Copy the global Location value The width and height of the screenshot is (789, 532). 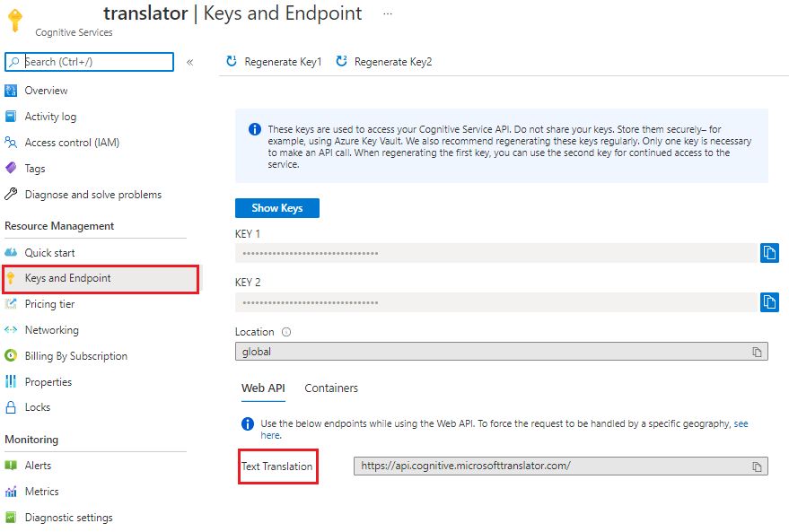[757, 351]
